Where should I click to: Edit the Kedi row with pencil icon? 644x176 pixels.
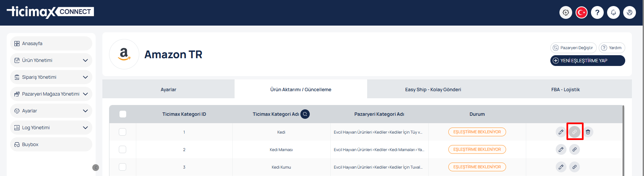tap(561, 132)
